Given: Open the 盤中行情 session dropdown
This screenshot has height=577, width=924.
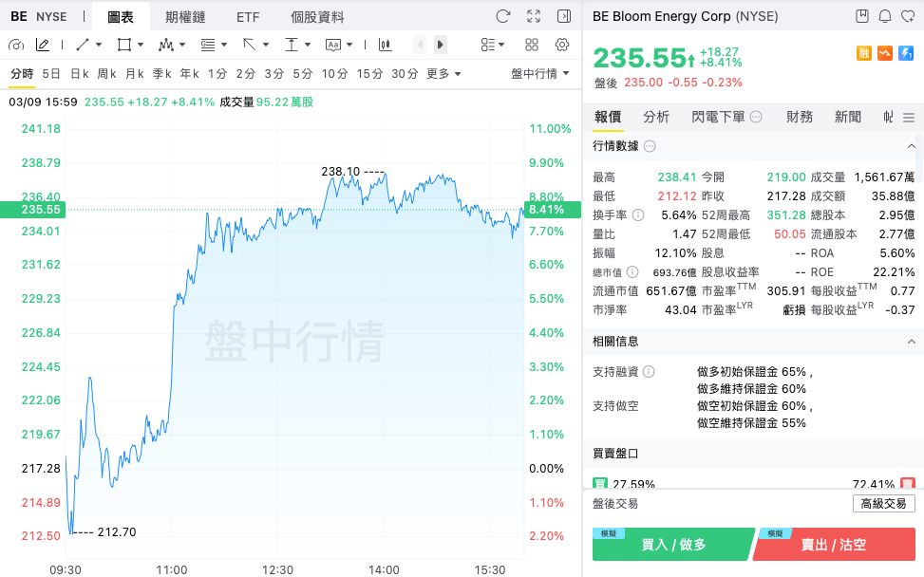Looking at the screenshot, I should point(539,74).
